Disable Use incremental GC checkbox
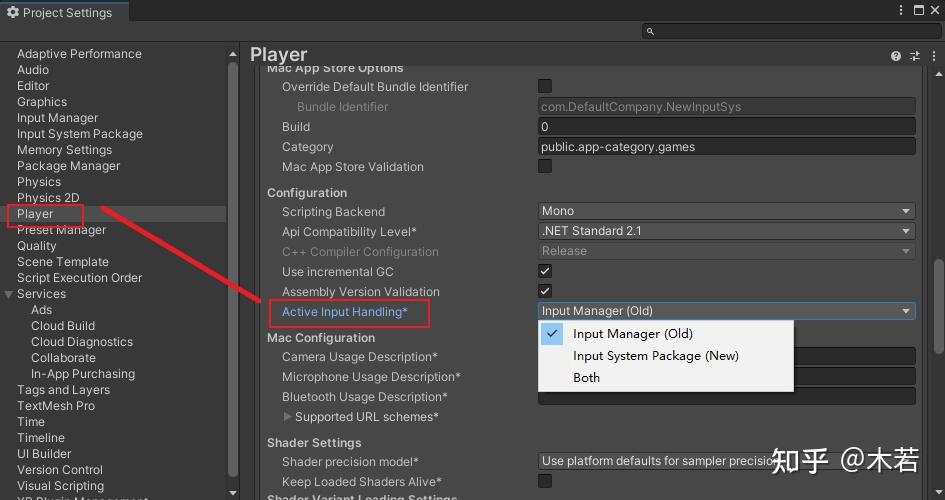 [x=545, y=271]
